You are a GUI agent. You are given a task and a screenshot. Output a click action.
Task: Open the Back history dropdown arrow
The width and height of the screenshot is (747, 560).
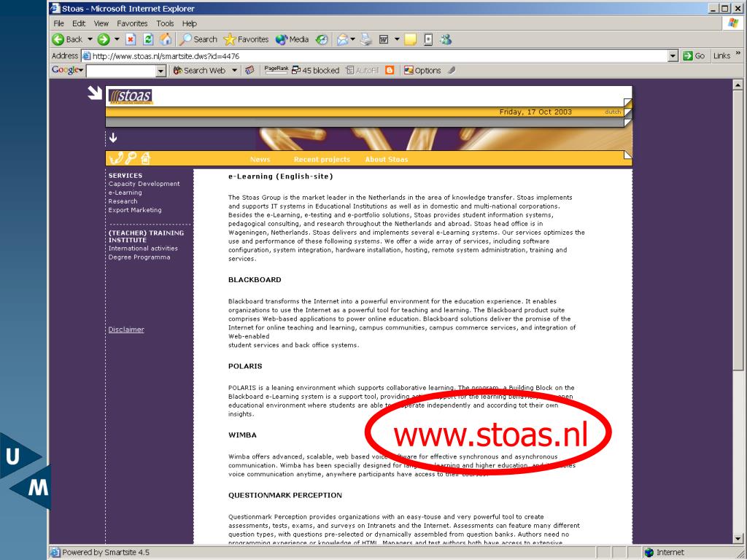coord(90,39)
